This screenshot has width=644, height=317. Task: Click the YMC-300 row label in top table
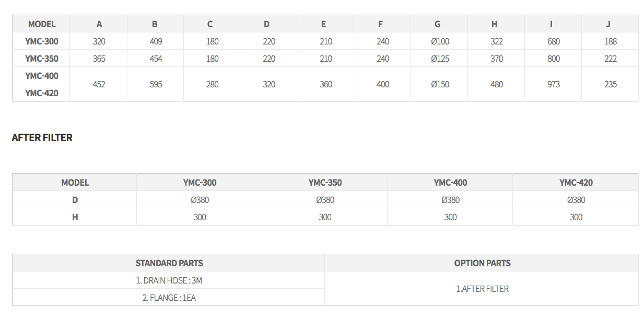pyautogui.click(x=41, y=41)
